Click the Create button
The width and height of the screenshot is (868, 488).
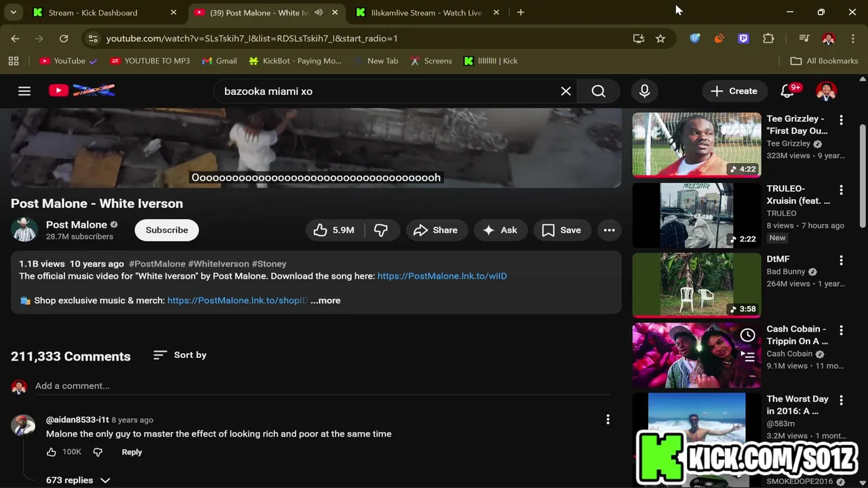(x=734, y=91)
